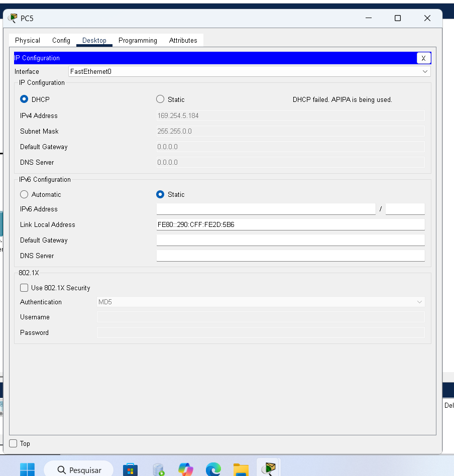Click the IPv4 Address field
The height and width of the screenshot is (476, 454).
pos(290,115)
